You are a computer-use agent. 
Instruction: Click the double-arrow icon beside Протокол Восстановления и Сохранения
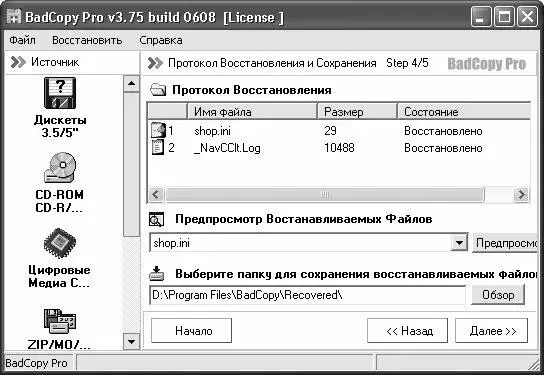pos(155,63)
